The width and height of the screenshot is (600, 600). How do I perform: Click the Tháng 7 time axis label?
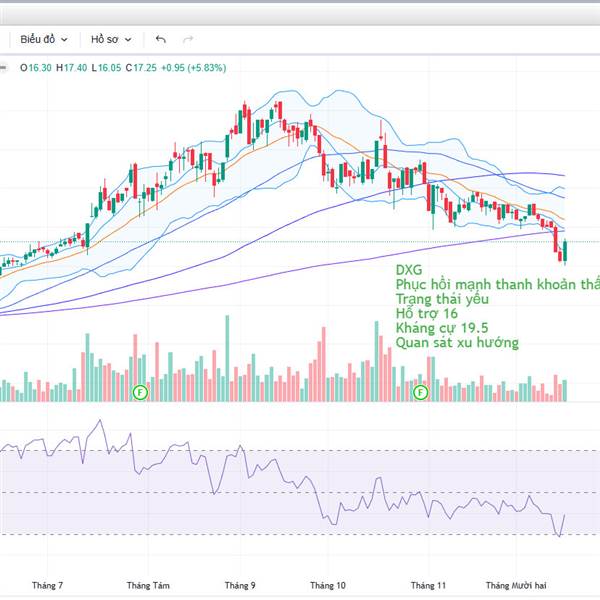(47, 585)
